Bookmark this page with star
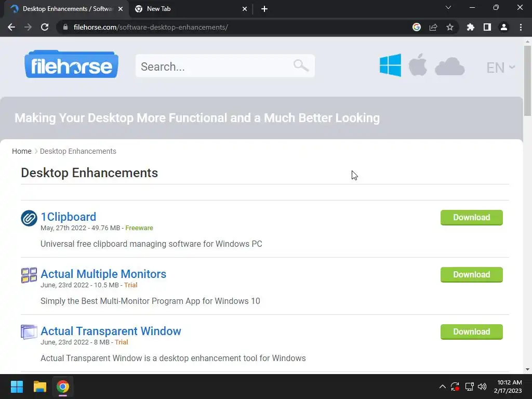 click(x=450, y=27)
